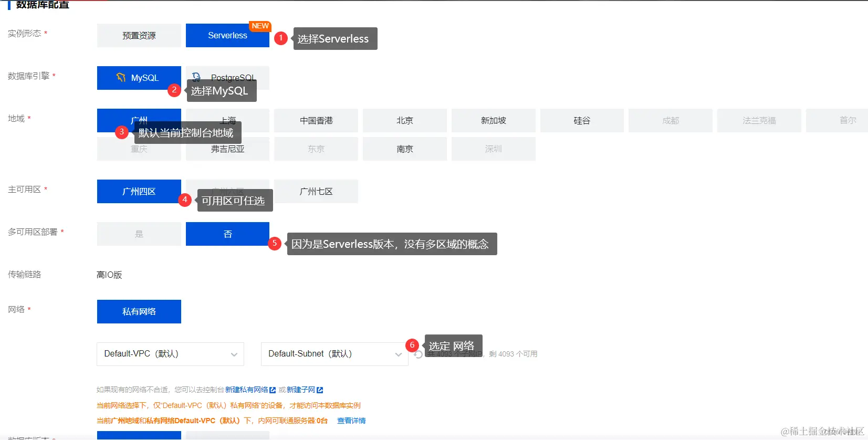Select the 弗吉尼亚 region
Screen dimensions: 868x440
coord(227,149)
